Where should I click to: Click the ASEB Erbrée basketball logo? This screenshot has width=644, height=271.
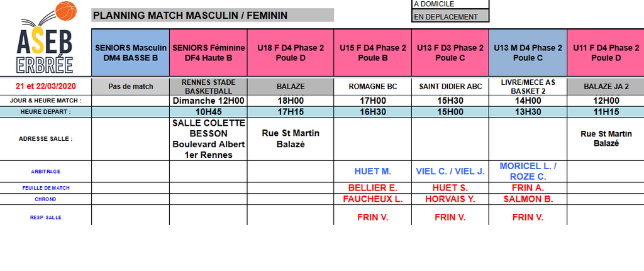(45, 38)
